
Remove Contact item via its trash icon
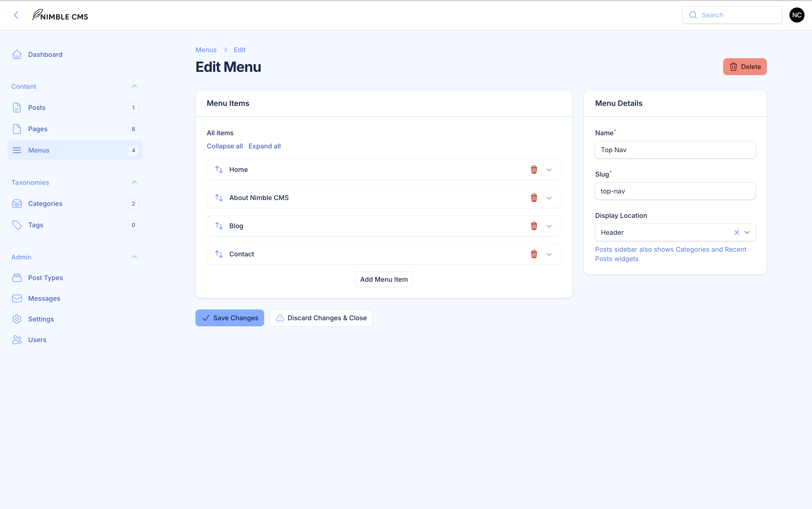pos(534,254)
